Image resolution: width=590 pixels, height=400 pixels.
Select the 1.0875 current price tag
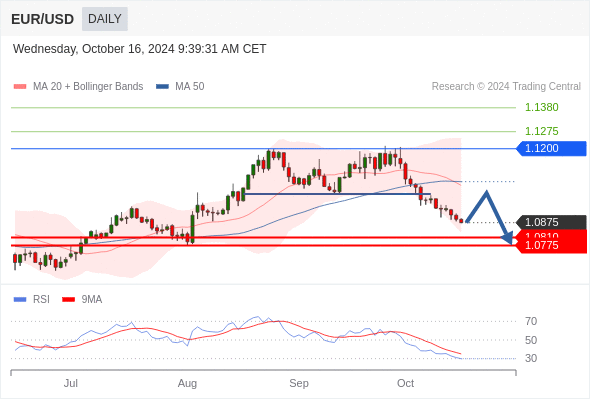551,222
